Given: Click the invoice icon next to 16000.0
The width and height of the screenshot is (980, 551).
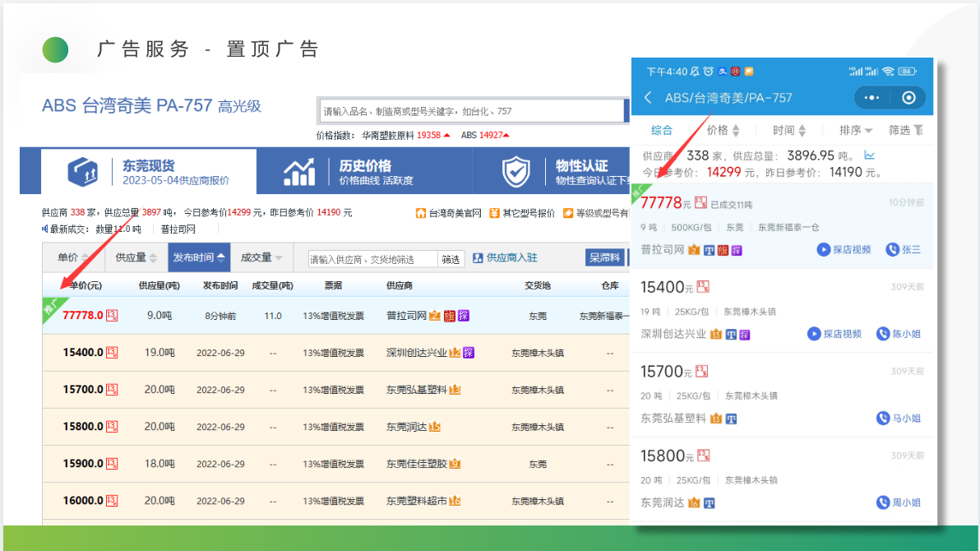Looking at the screenshot, I should (x=112, y=500).
